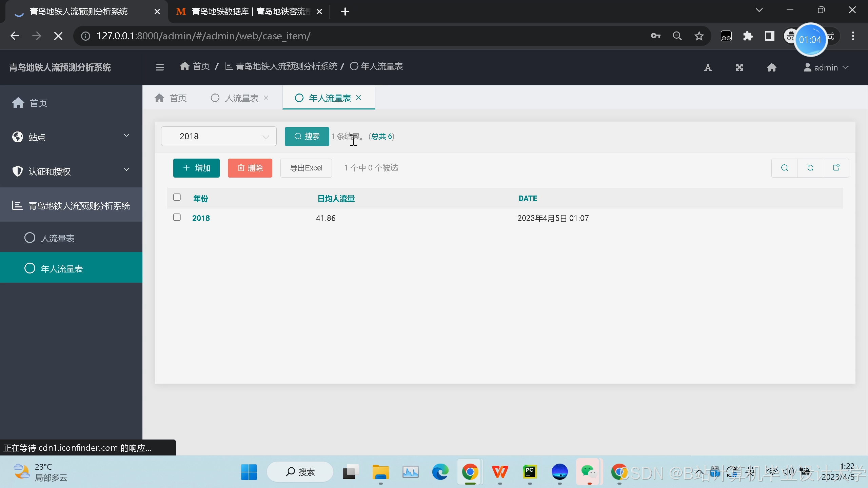Open the admin user dropdown
The image size is (868, 488).
[826, 67]
